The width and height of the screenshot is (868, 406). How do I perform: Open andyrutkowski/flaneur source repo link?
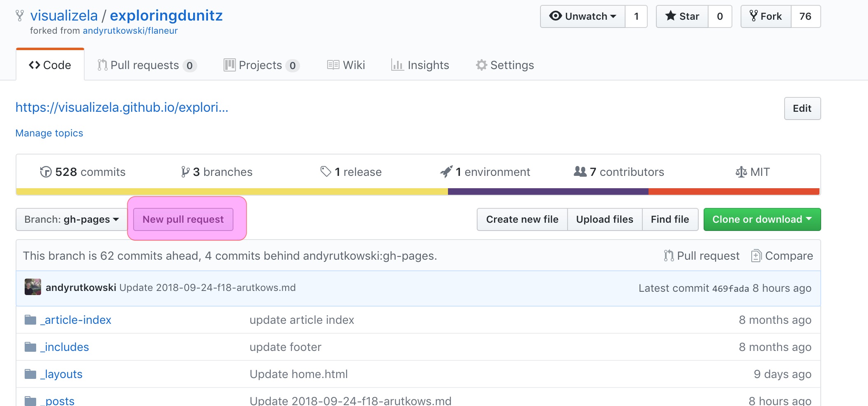click(130, 31)
